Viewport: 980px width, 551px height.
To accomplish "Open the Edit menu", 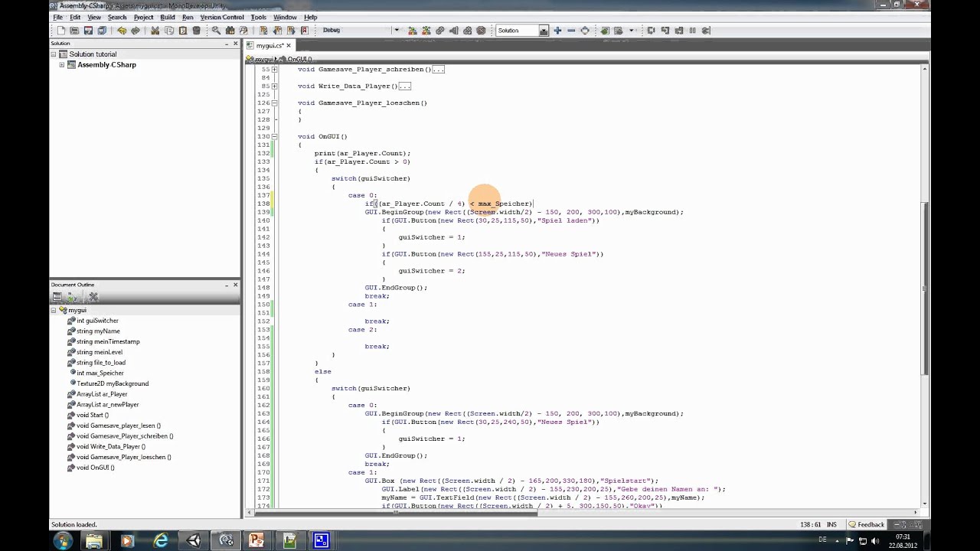I will click(x=75, y=17).
